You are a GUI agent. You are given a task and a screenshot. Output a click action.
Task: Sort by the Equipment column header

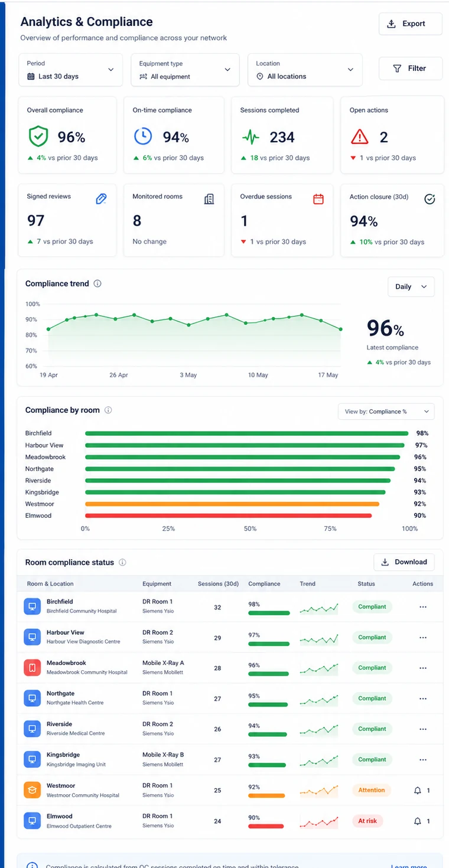pos(157,583)
